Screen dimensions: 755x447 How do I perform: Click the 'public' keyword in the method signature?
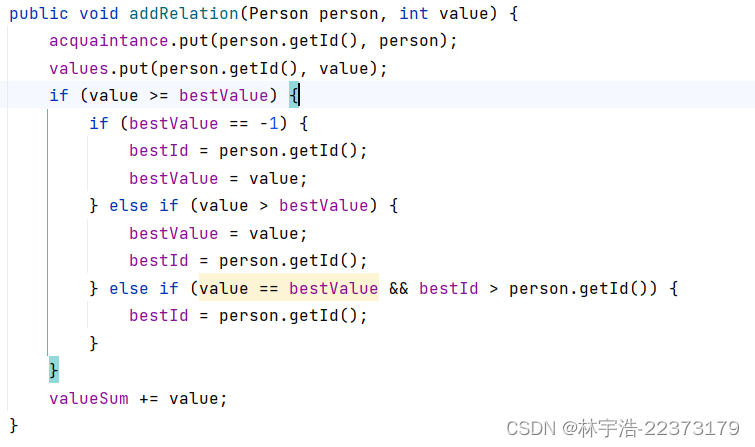click(x=39, y=14)
